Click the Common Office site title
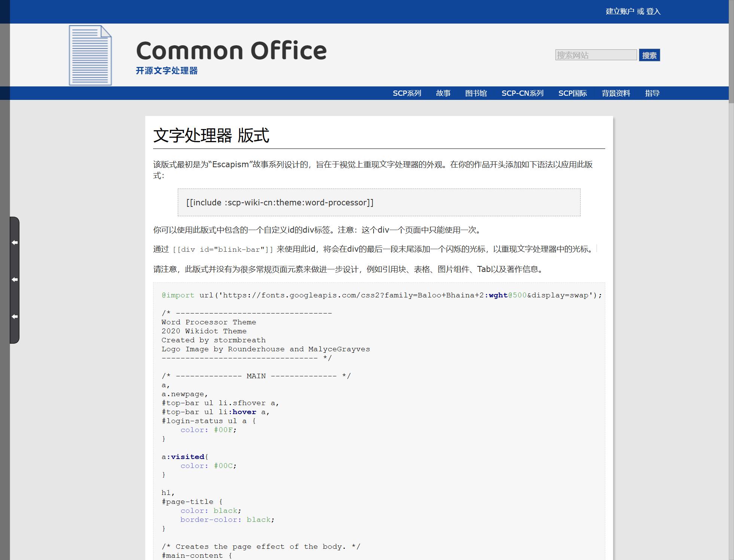 pyautogui.click(x=232, y=50)
